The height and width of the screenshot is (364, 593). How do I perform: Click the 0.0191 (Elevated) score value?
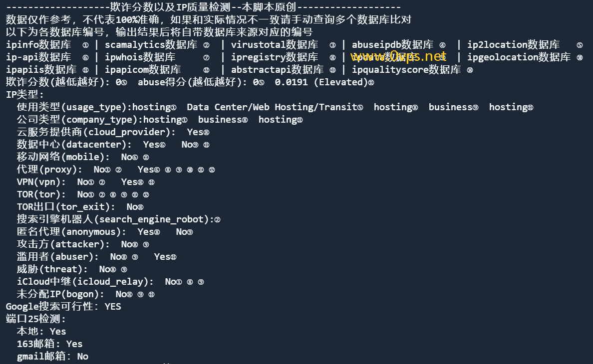pos(321,82)
